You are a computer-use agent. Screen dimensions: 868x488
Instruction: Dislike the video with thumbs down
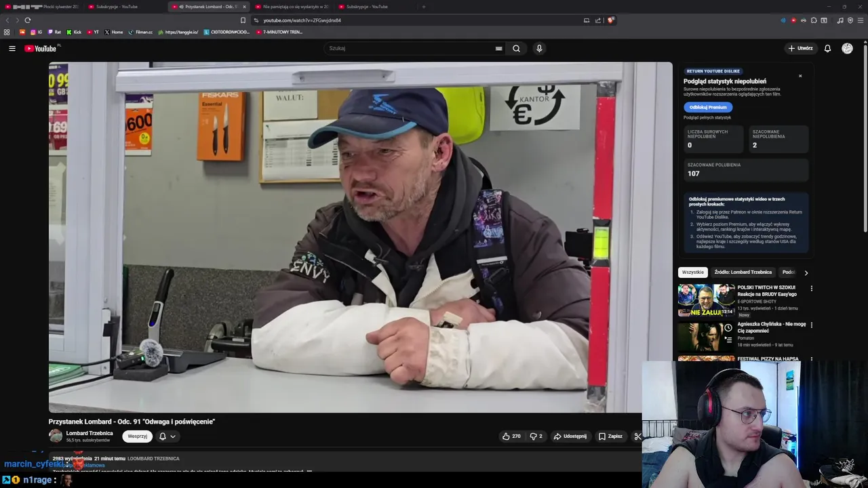(536, 436)
